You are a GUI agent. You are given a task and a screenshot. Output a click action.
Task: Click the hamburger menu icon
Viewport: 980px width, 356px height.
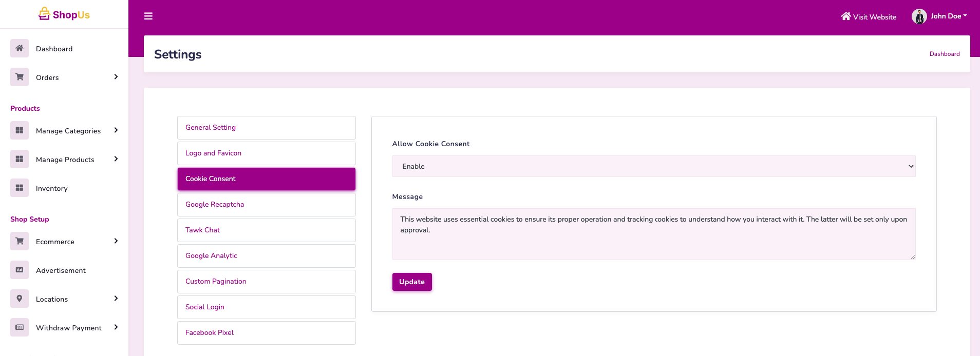click(x=148, y=16)
